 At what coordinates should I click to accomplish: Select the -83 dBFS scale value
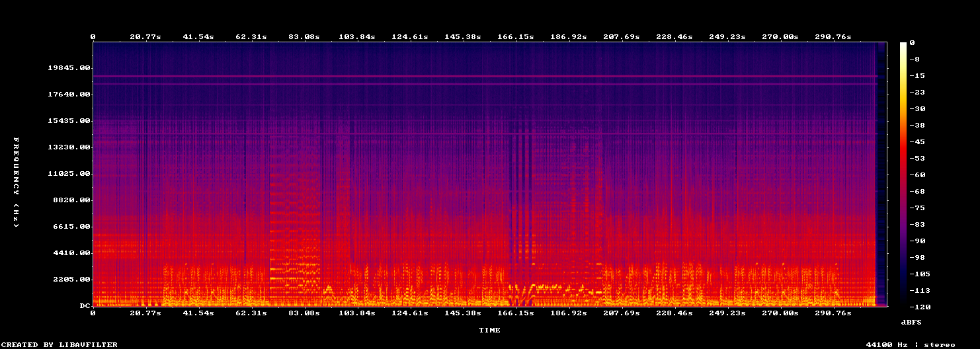point(918,224)
